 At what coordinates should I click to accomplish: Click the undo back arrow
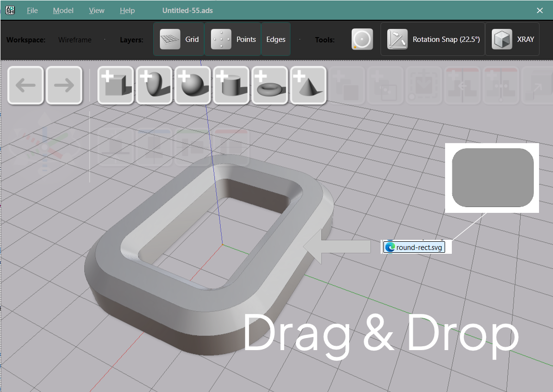pyautogui.click(x=25, y=85)
